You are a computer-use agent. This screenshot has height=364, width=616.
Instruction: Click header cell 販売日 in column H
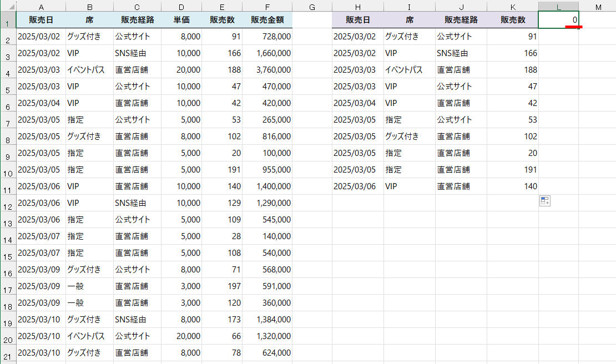(358, 20)
